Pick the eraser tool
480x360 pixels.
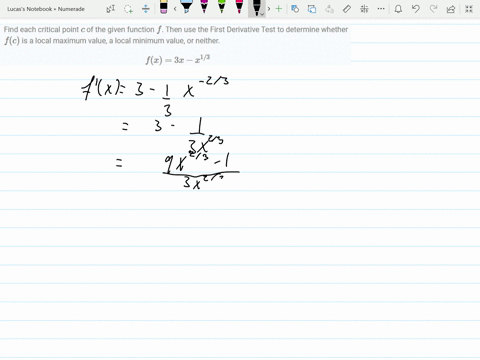pos(163,7)
